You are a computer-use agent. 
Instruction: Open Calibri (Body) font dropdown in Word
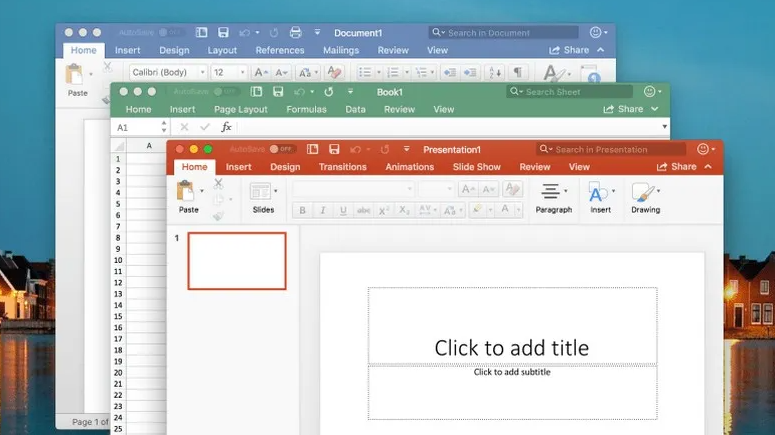202,73
